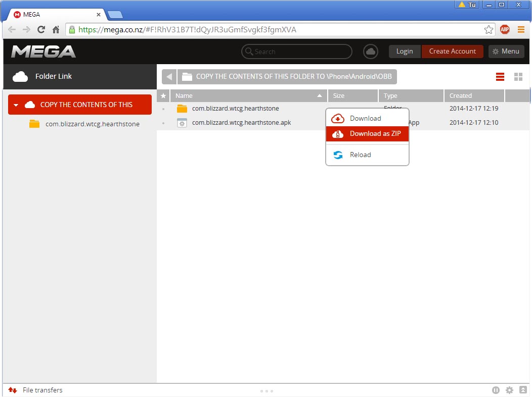Click the folder path breadcrumb label
532x397 pixels.
[287, 77]
